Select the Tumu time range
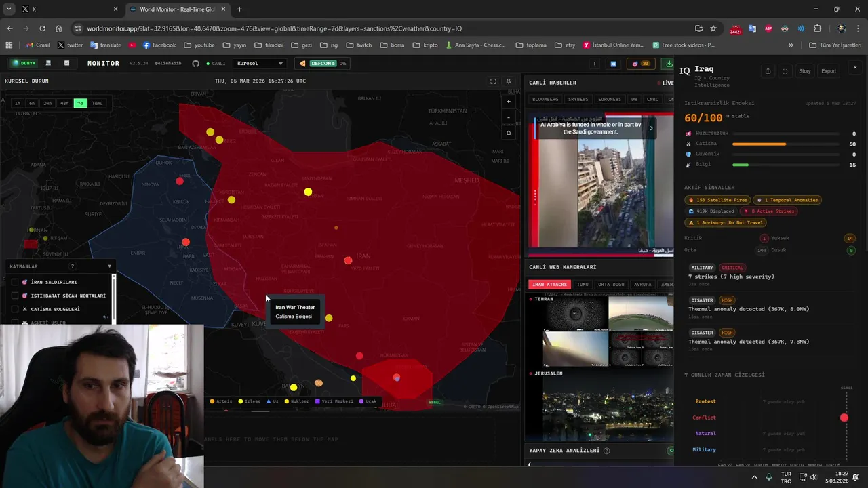The height and width of the screenshot is (488, 868). [x=98, y=103]
